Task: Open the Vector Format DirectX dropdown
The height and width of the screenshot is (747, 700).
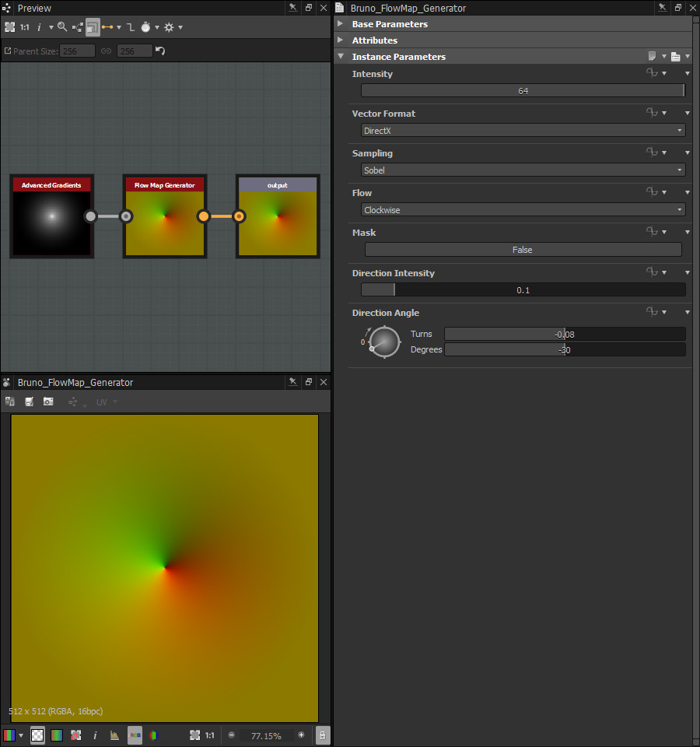Action: point(523,130)
